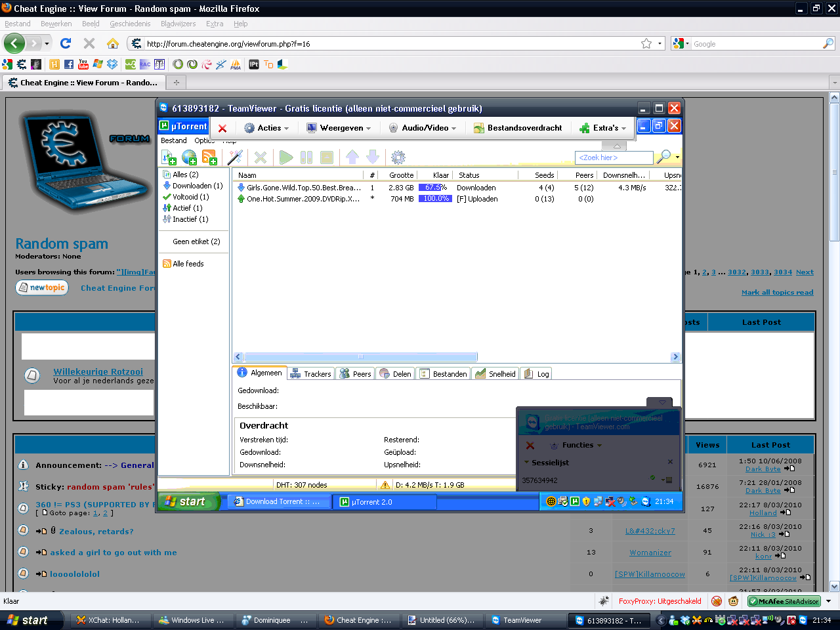Select the One.Hot.Summer.2009 torrent row
Image resolution: width=840 pixels, height=630 pixels.
(x=457, y=199)
